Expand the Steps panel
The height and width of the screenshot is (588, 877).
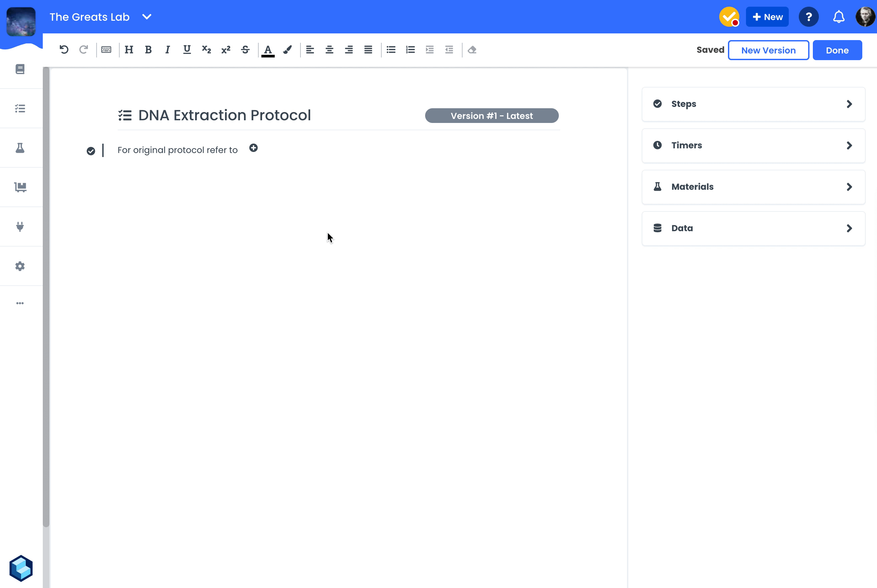pyautogui.click(x=753, y=104)
